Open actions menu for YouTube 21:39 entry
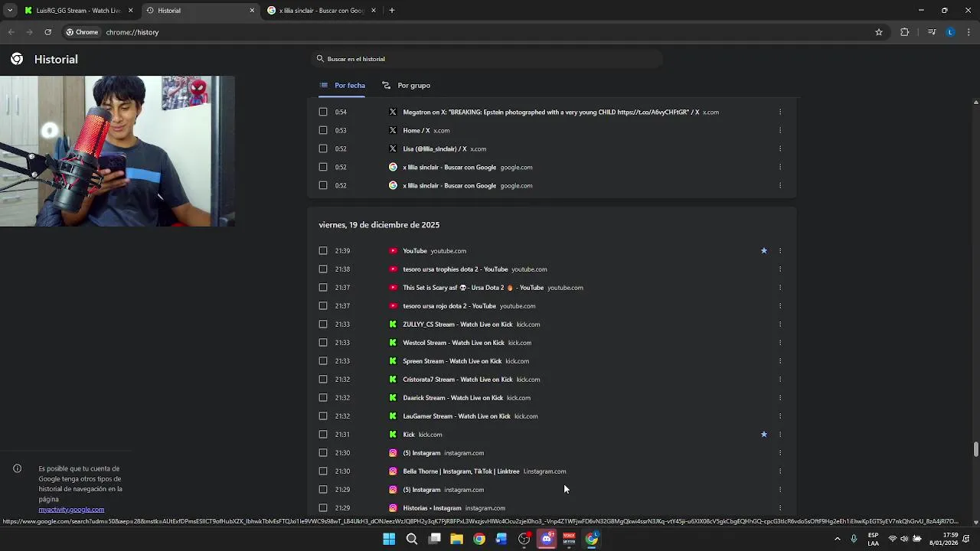 (780, 250)
